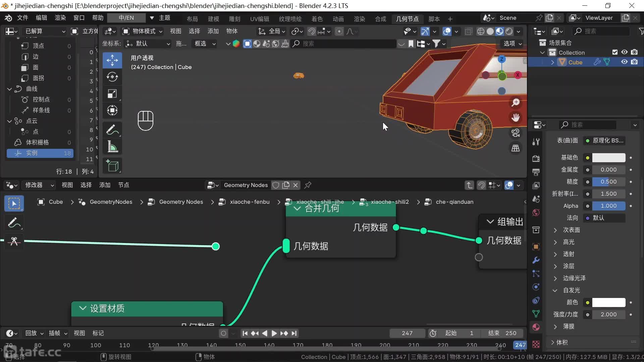Toggle fake user shield for Geometry Nodes
This screenshot has height=362, width=644.
tap(276, 185)
